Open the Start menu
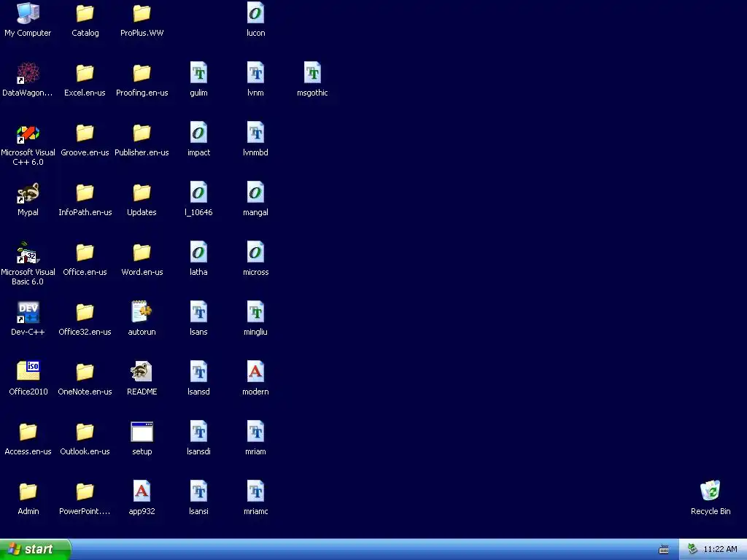The width and height of the screenshot is (747, 560). [35, 549]
